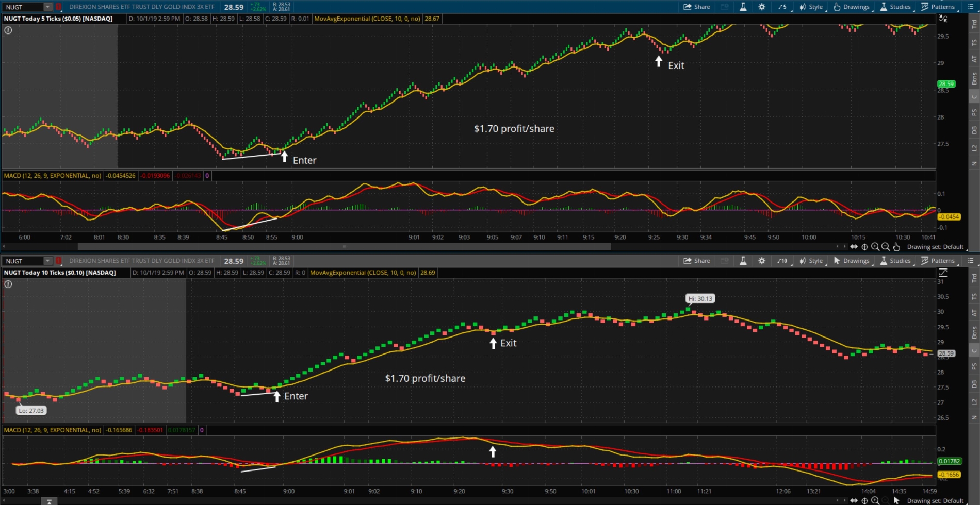Toggle the AT side tab on 5 Ticks chart
Image resolution: width=980 pixels, height=505 pixels.
974,59
